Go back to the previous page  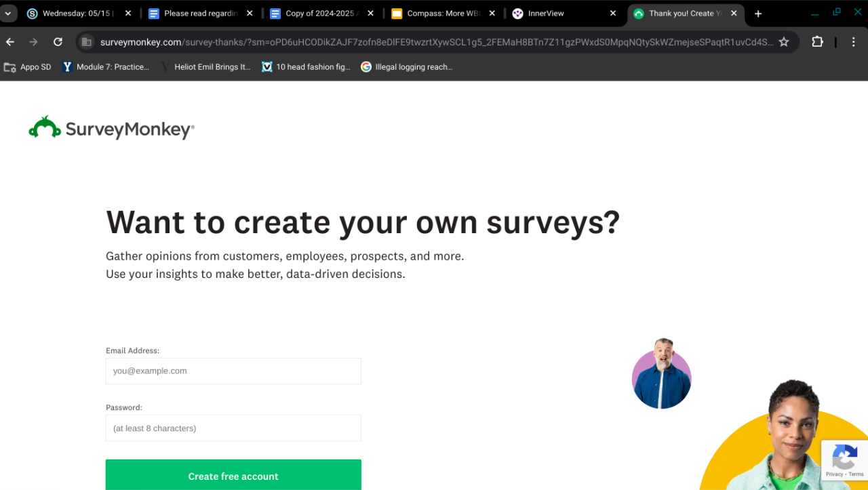click(10, 42)
